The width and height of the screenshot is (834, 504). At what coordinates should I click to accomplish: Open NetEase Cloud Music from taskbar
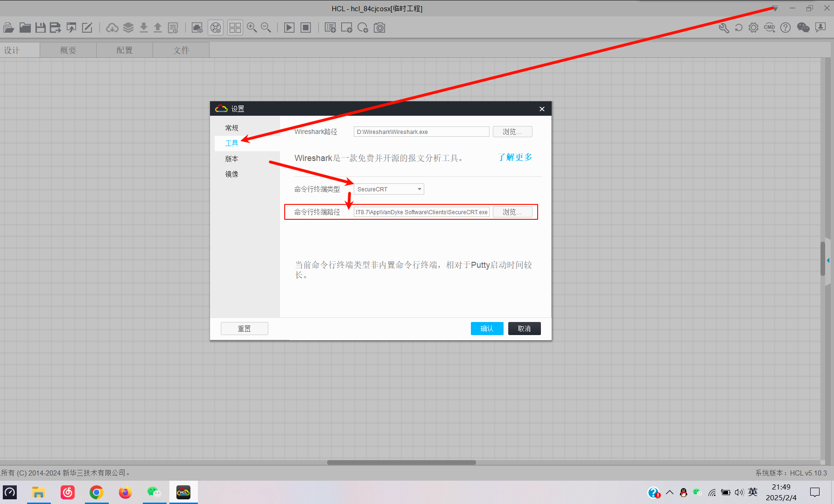coord(68,492)
